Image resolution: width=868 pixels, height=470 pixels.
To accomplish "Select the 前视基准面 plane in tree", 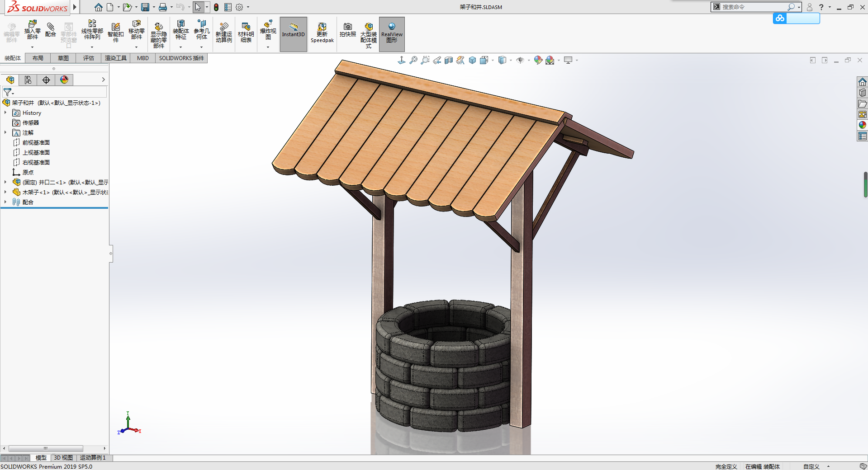I will (36, 142).
